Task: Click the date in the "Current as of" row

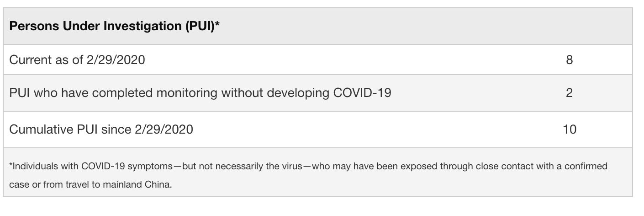Action: [116, 60]
